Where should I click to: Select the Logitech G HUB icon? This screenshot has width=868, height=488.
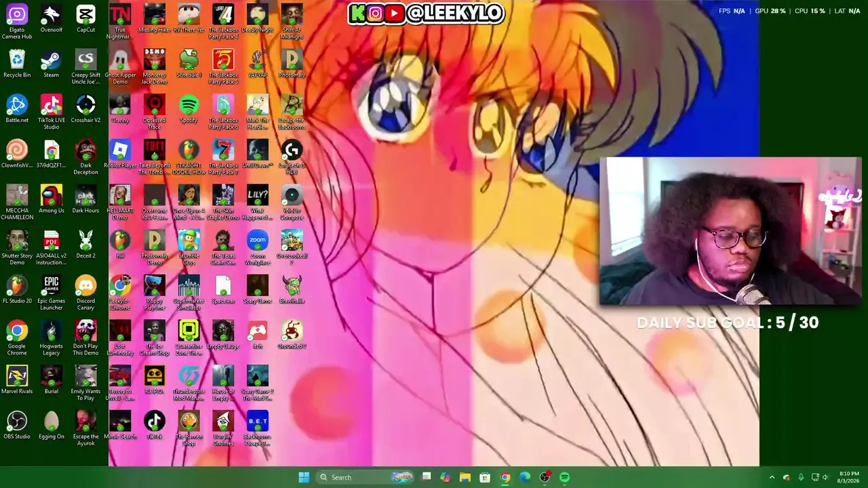coord(292,158)
